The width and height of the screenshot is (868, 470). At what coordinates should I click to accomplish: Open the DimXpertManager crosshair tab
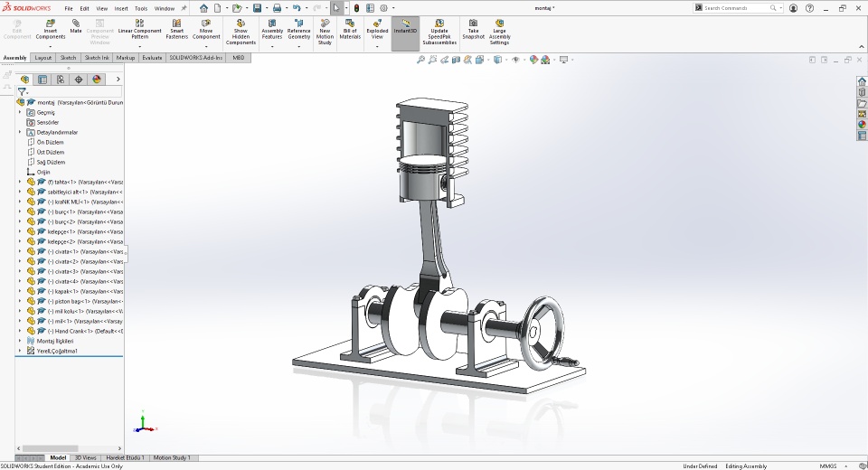coord(79,80)
